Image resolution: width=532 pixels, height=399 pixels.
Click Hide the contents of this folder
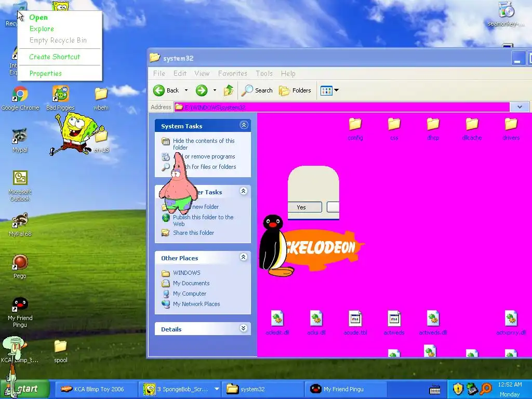[204, 144]
